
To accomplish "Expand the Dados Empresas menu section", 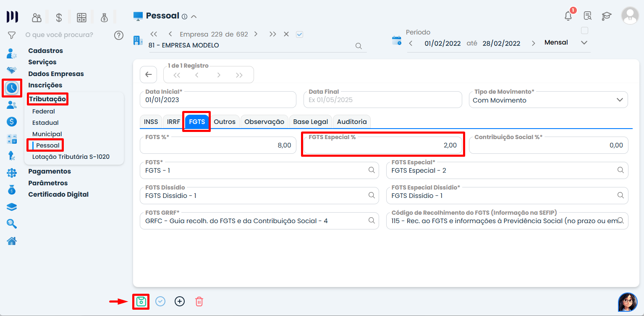I will coord(56,74).
